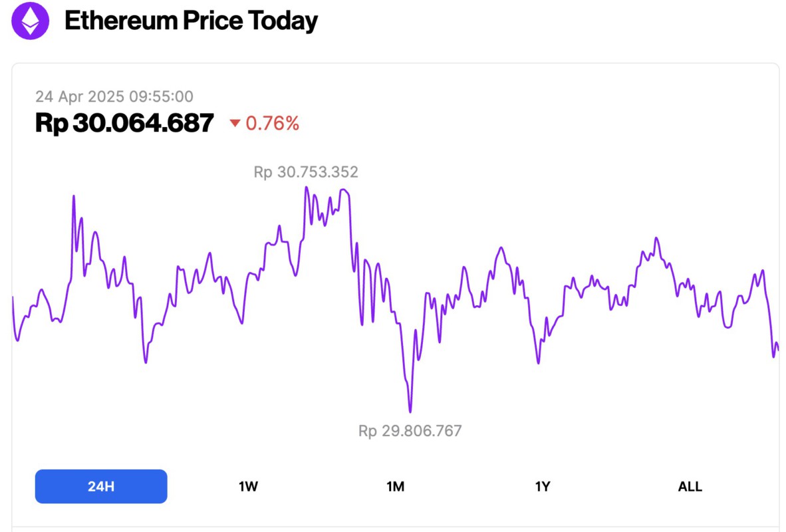
Task: Click the current price Rp 30.064.687
Action: point(124,123)
